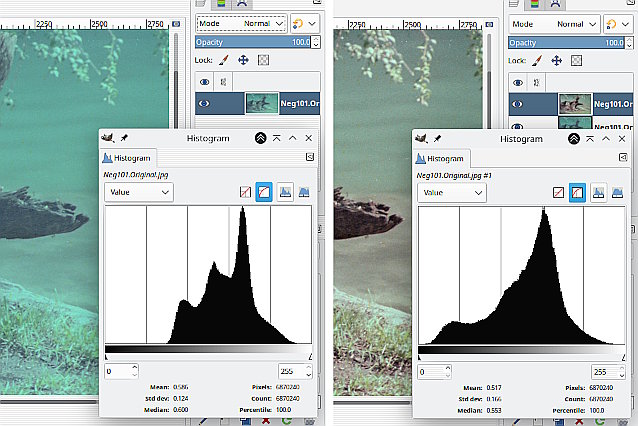Select logarithmic histogram in left Histogram dialog

(x=264, y=192)
